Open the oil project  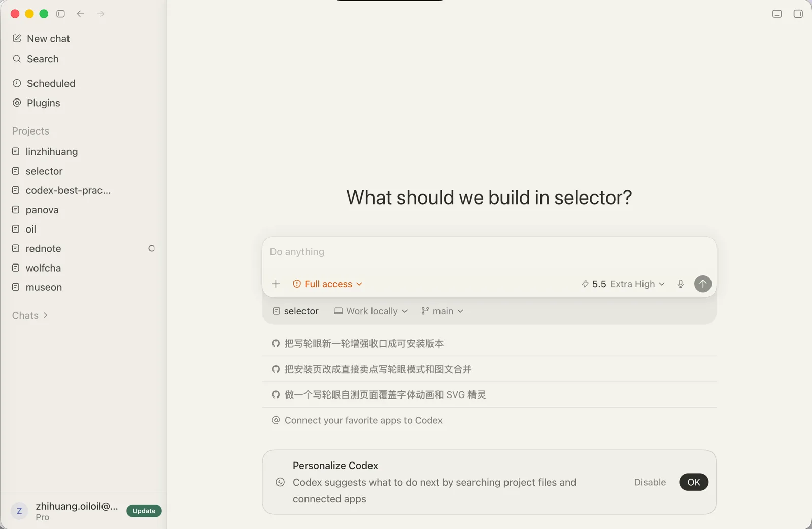83,229
